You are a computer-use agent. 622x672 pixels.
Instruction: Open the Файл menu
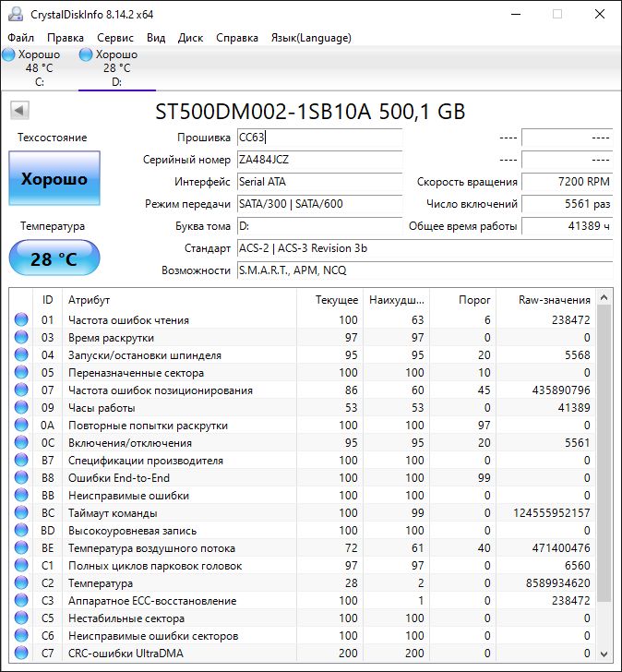tap(21, 38)
